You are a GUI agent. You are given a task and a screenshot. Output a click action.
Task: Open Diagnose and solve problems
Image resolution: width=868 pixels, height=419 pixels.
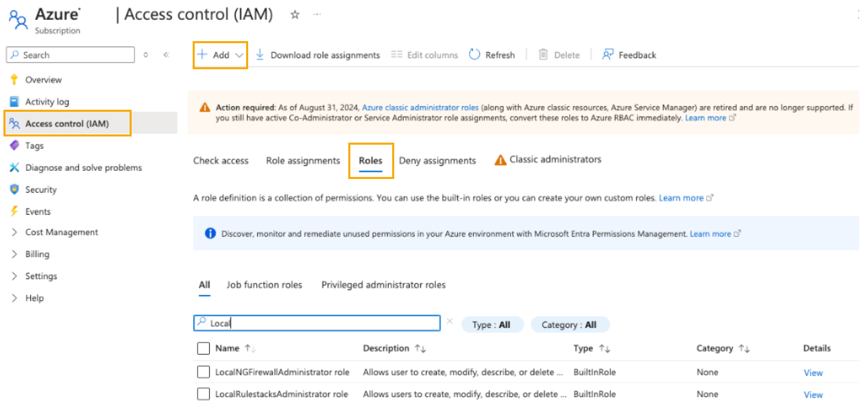(x=83, y=167)
